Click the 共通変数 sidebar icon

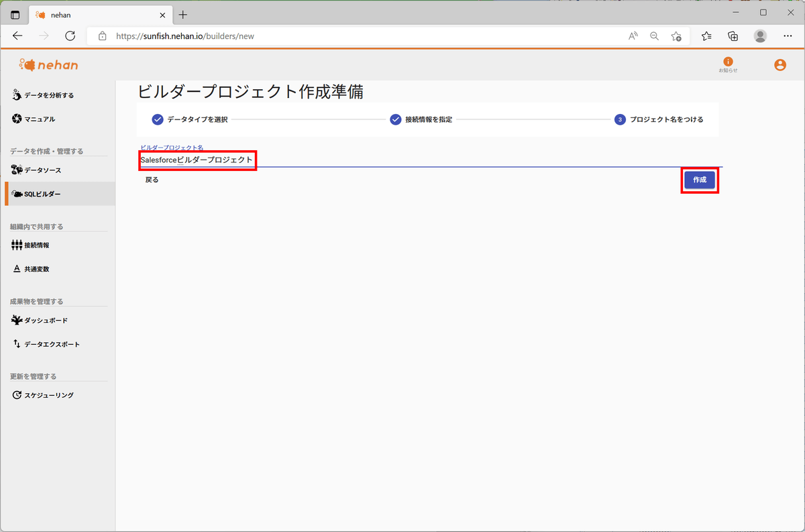17,269
